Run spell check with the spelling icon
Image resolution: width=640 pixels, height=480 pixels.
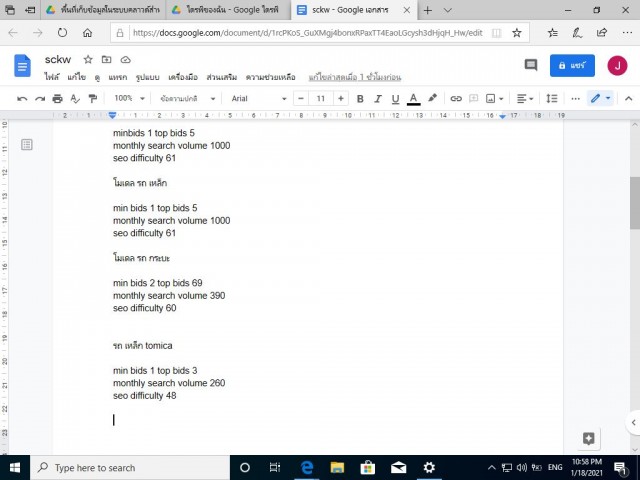pyautogui.click(x=75, y=98)
